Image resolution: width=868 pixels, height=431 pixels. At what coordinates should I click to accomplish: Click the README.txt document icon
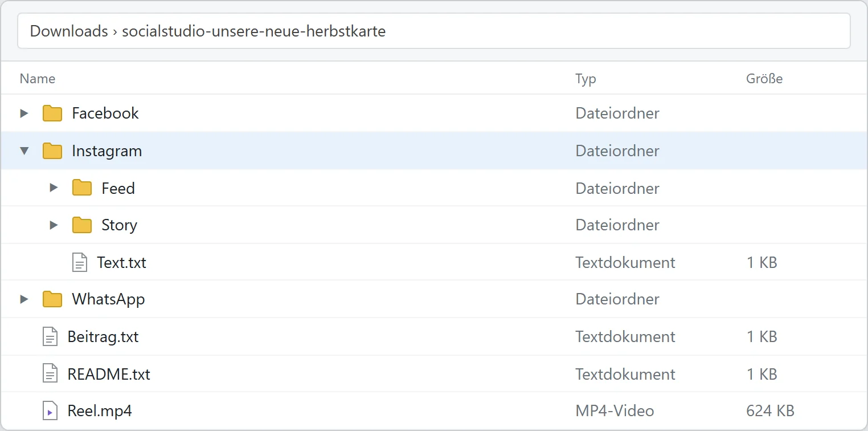(50, 374)
